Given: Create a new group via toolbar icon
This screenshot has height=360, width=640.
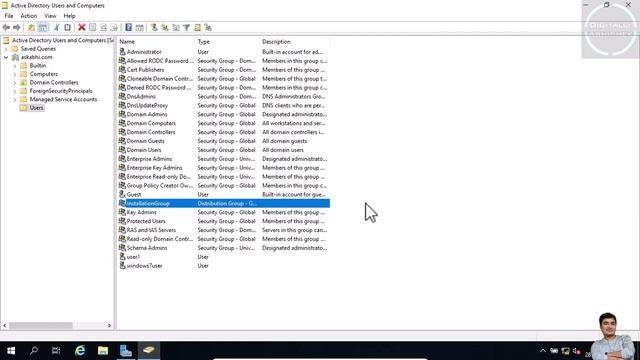Looking at the screenshot, I should 165,27.
